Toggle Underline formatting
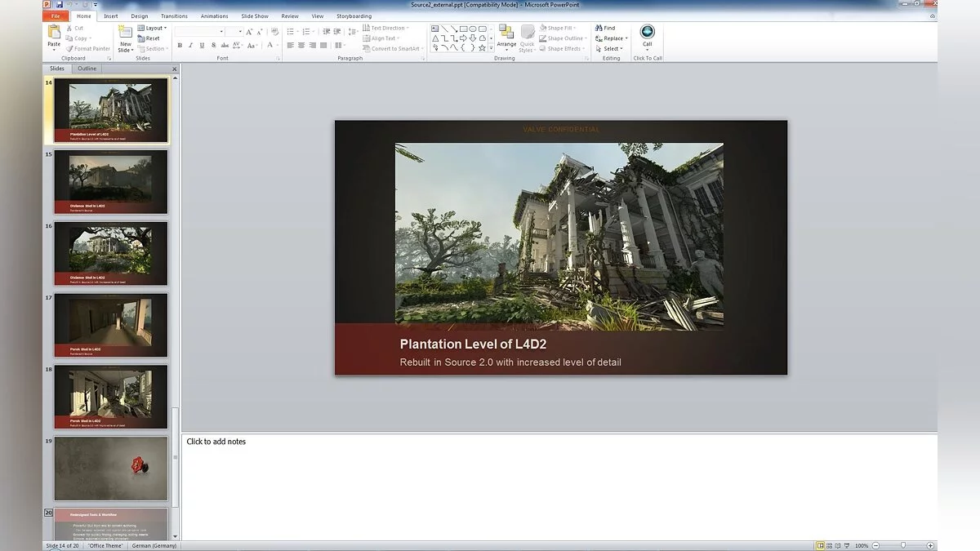The width and height of the screenshot is (980, 551). (202, 46)
